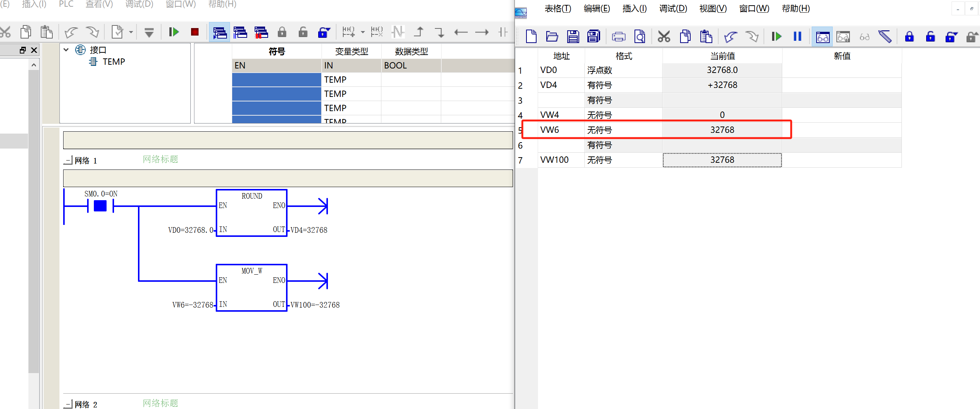Collapse 网络 2 using its minus box
The height and width of the screenshot is (409, 980).
point(68,404)
